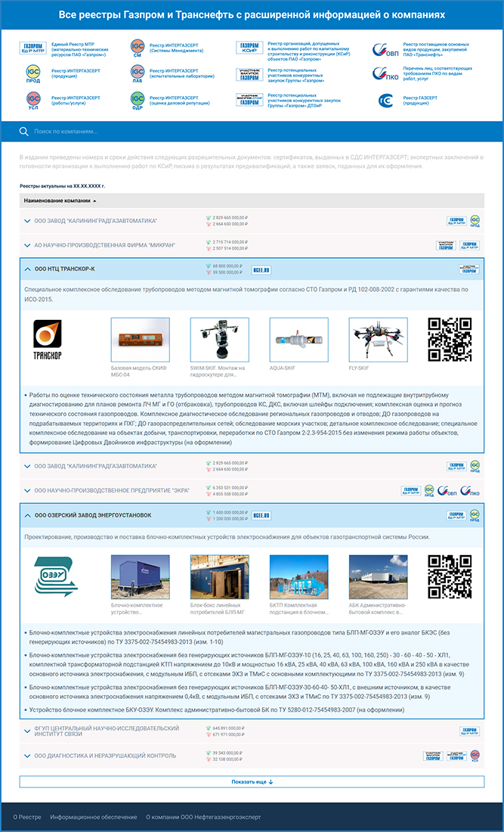Click the IGC СМ registry icon

[138, 48]
